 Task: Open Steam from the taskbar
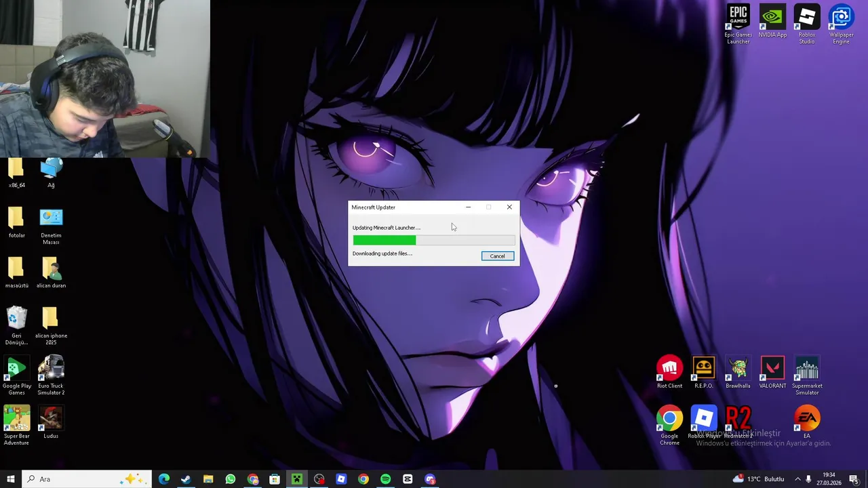click(x=186, y=479)
